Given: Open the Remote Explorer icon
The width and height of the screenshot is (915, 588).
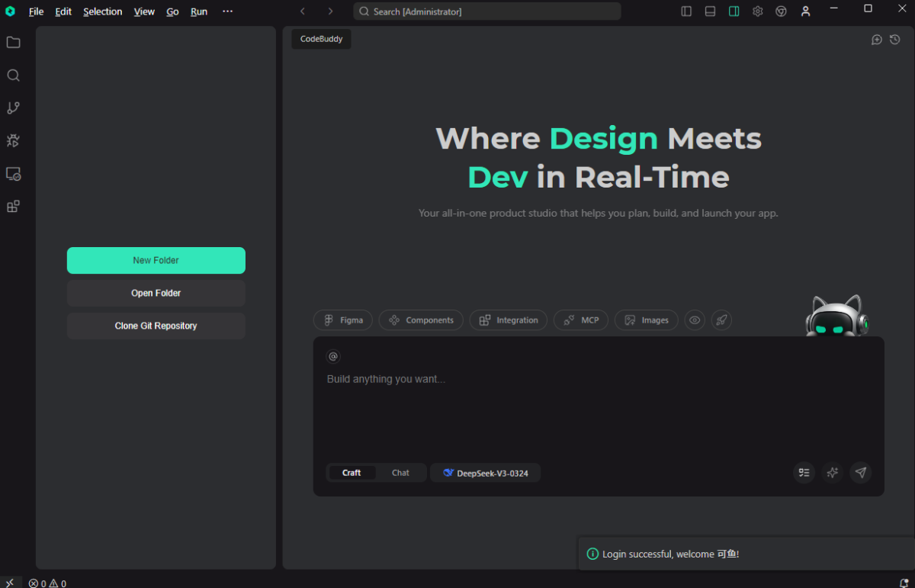Looking at the screenshot, I should click(x=13, y=174).
